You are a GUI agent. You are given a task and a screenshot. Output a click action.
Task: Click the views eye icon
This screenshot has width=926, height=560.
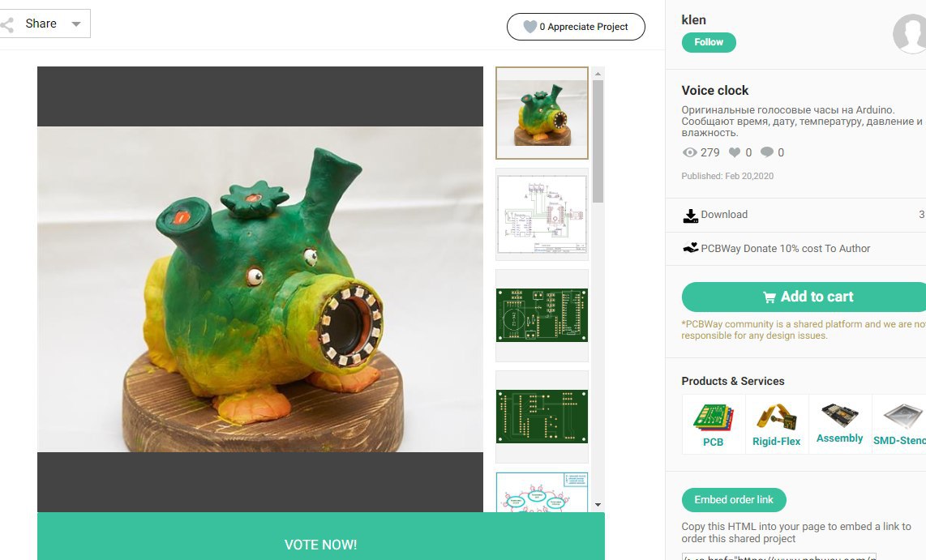point(689,152)
